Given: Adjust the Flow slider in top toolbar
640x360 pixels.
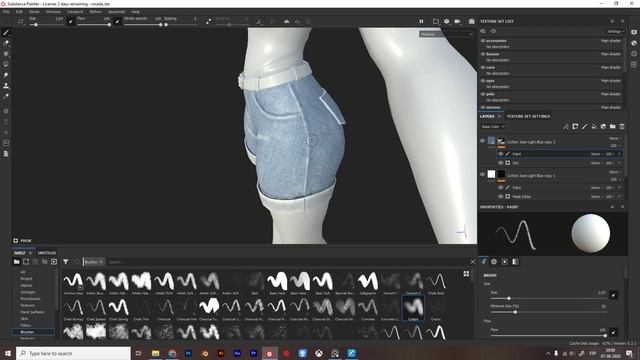Looking at the screenshot, I should (93, 25).
